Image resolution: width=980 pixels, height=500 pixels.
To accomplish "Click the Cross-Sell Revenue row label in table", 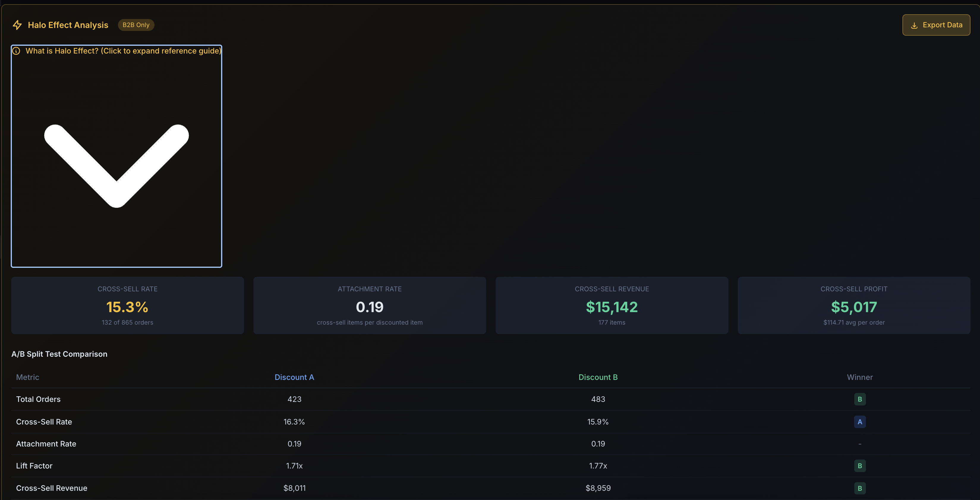I will [52, 488].
